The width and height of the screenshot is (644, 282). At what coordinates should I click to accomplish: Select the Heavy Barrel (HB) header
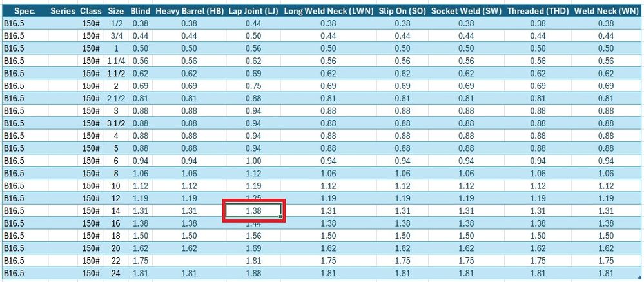click(x=190, y=11)
